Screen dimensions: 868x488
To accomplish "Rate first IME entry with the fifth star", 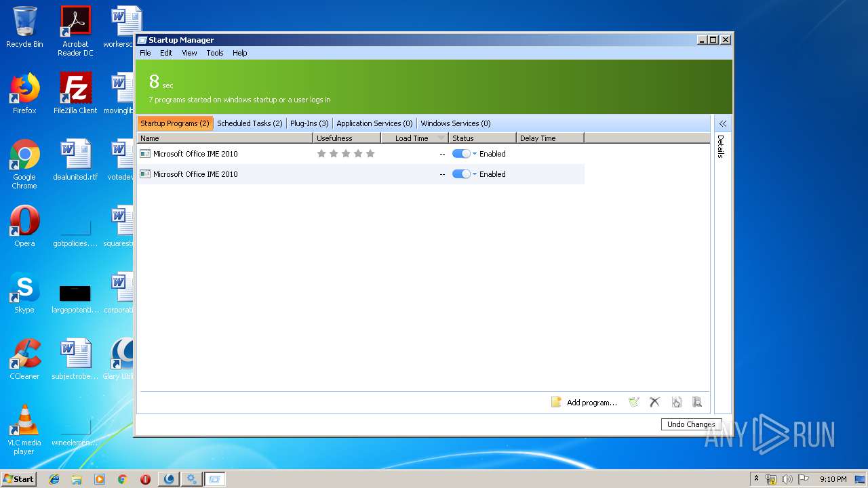I will point(370,154).
